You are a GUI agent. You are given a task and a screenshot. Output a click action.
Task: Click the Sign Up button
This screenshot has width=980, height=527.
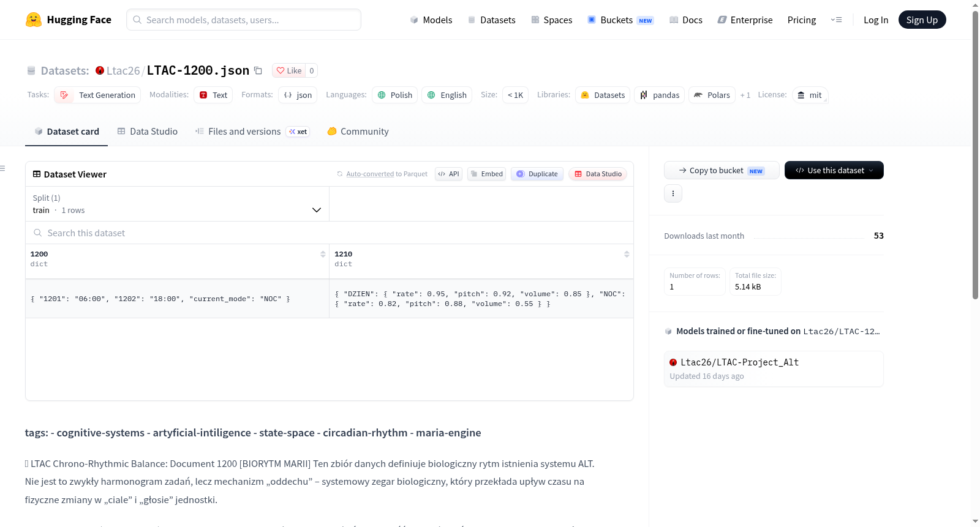[x=922, y=20]
